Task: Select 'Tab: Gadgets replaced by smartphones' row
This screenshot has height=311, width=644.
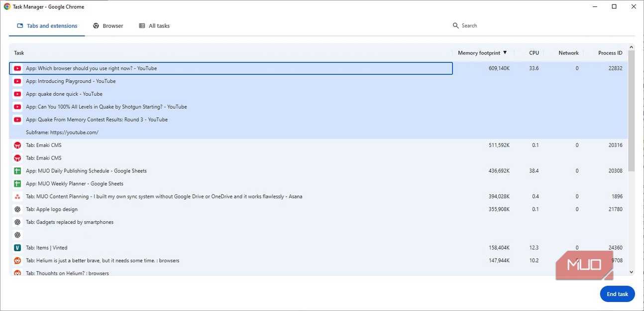Action: [x=319, y=222]
